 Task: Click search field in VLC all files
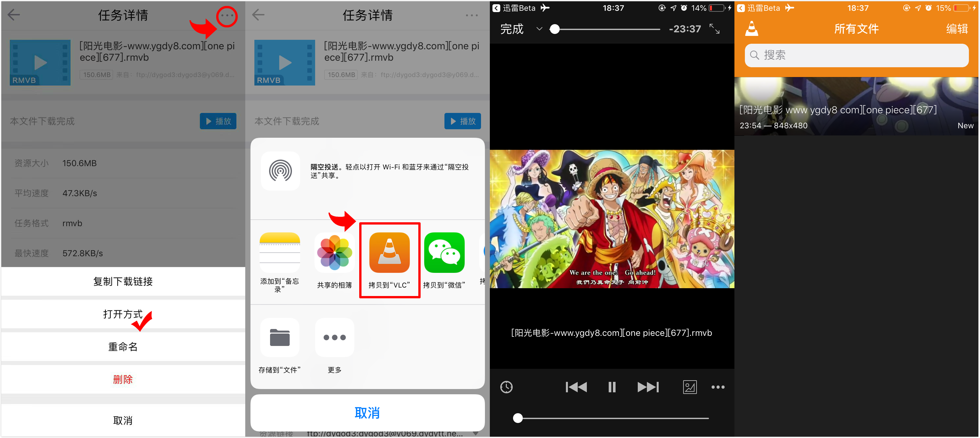(x=857, y=55)
